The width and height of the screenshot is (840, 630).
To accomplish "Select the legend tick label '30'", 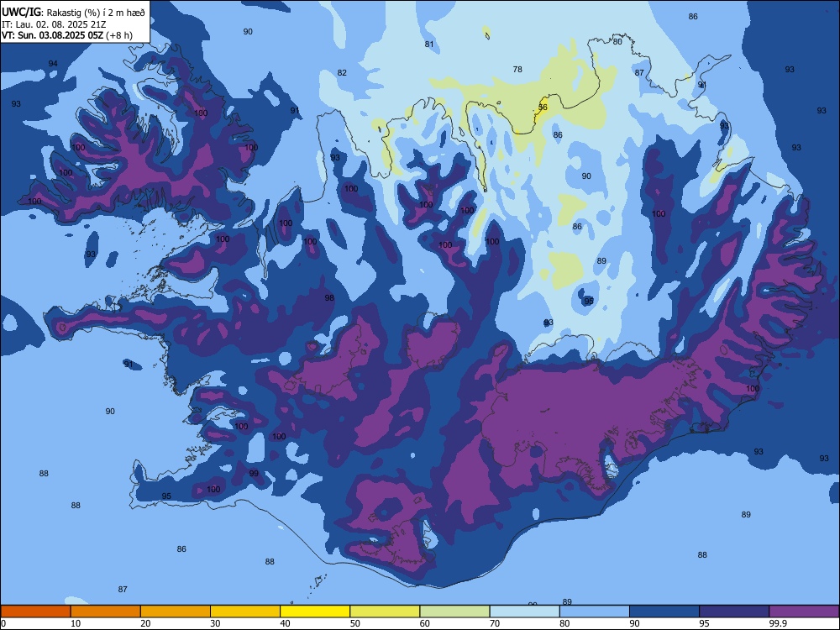I will tap(215, 623).
